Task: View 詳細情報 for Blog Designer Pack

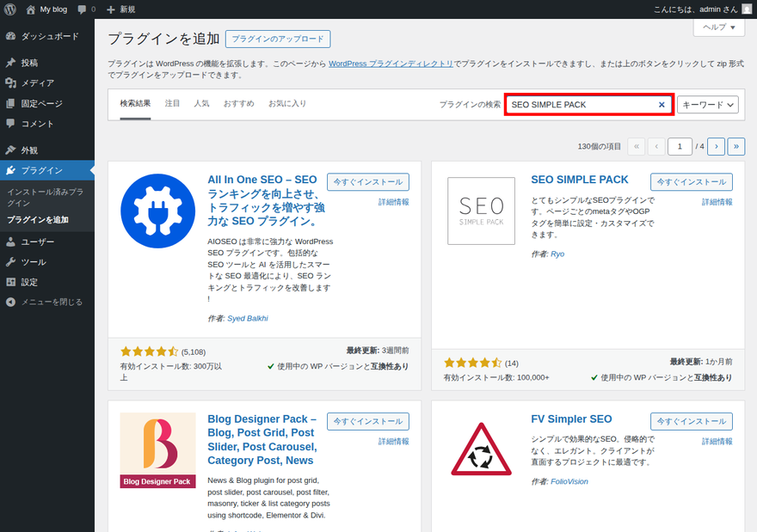Action: 393,441
